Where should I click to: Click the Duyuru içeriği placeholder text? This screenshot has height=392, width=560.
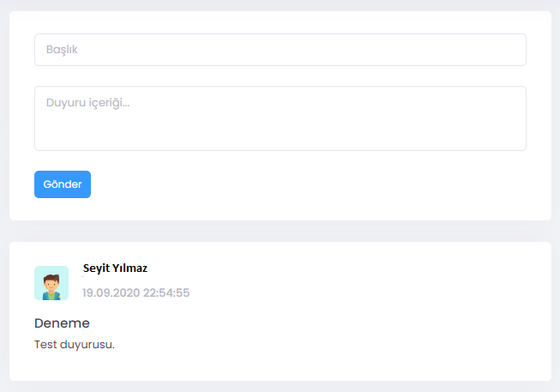click(87, 103)
